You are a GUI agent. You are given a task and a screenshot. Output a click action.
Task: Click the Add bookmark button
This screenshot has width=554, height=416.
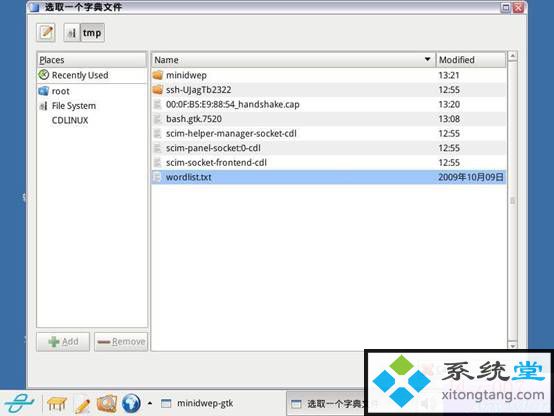point(63,341)
